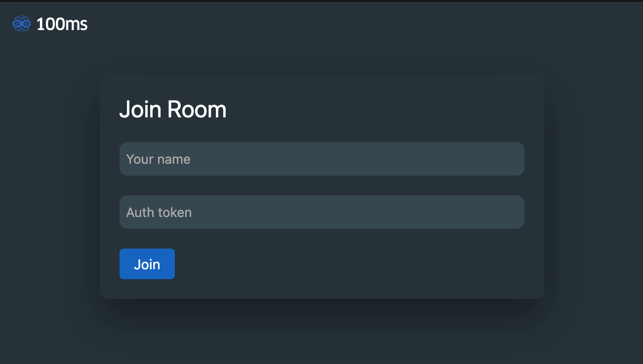Select the Your name placeholder text
Screen dimensions: 643x364
158,159
